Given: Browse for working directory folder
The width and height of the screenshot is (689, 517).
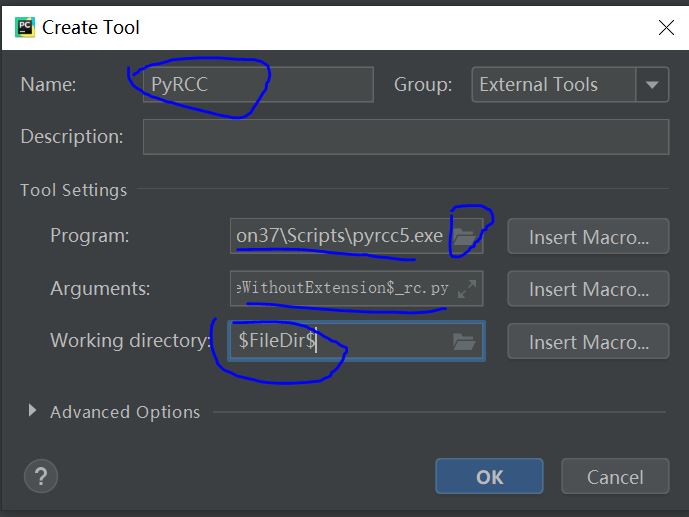Looking at the screenshot, I should pos(463,341).
